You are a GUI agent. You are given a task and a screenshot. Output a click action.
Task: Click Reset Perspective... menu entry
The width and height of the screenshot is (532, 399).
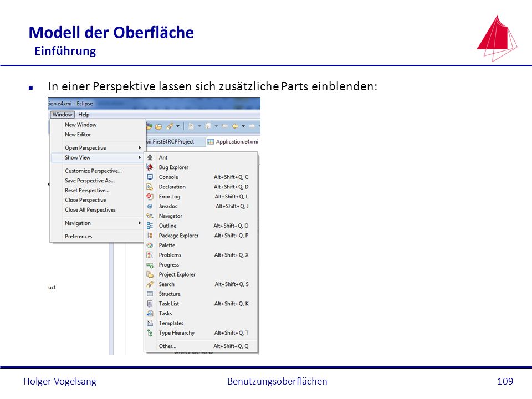click(98, 191)
